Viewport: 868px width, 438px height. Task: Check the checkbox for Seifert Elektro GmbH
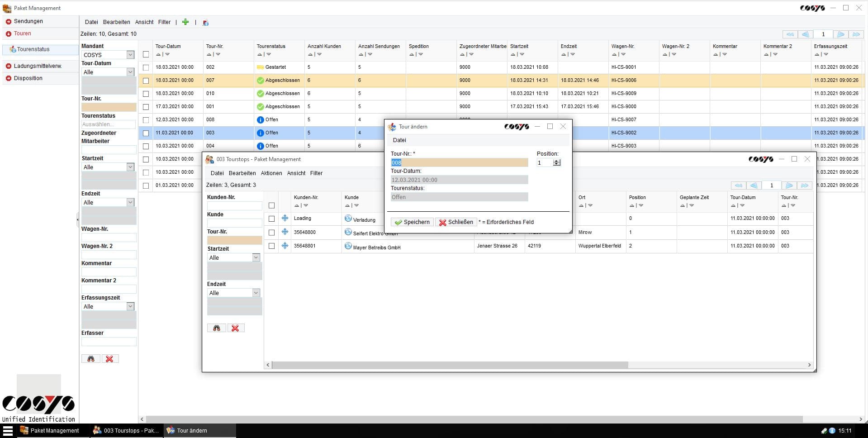coord(271,232)
